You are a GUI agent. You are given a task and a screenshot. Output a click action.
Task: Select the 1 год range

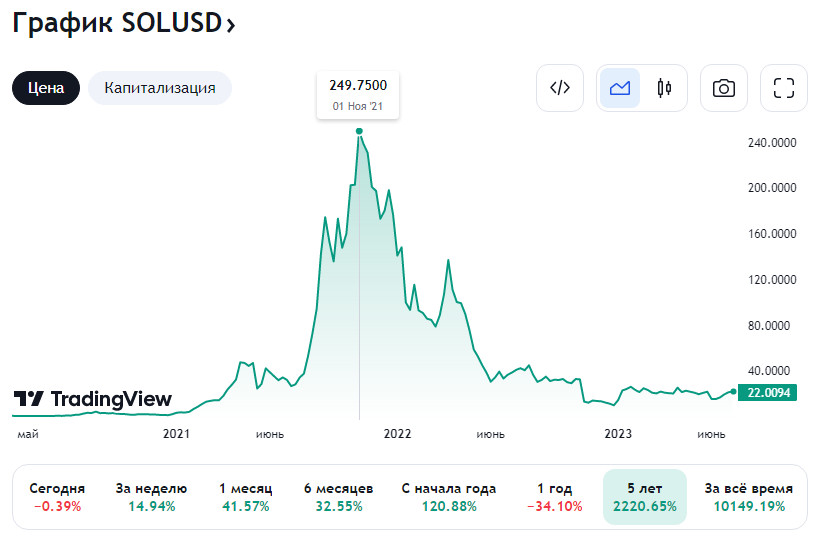coord(555,497)
